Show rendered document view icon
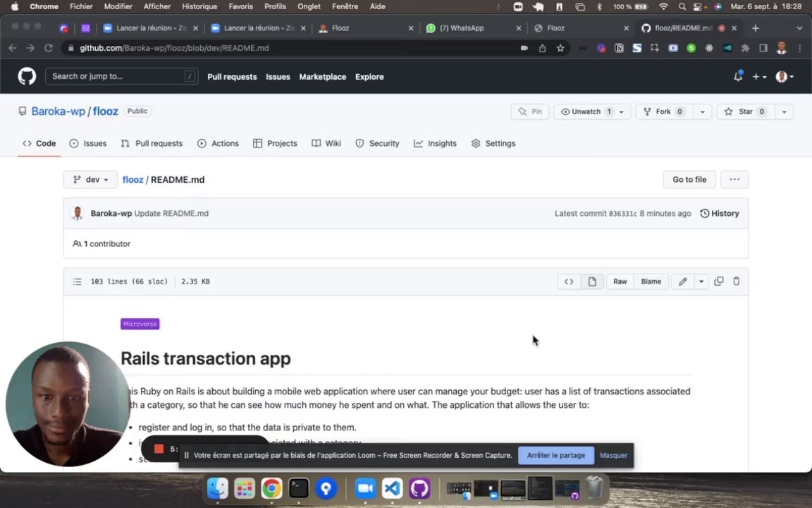This screenshot has height=508, width=812. [592, 282]
